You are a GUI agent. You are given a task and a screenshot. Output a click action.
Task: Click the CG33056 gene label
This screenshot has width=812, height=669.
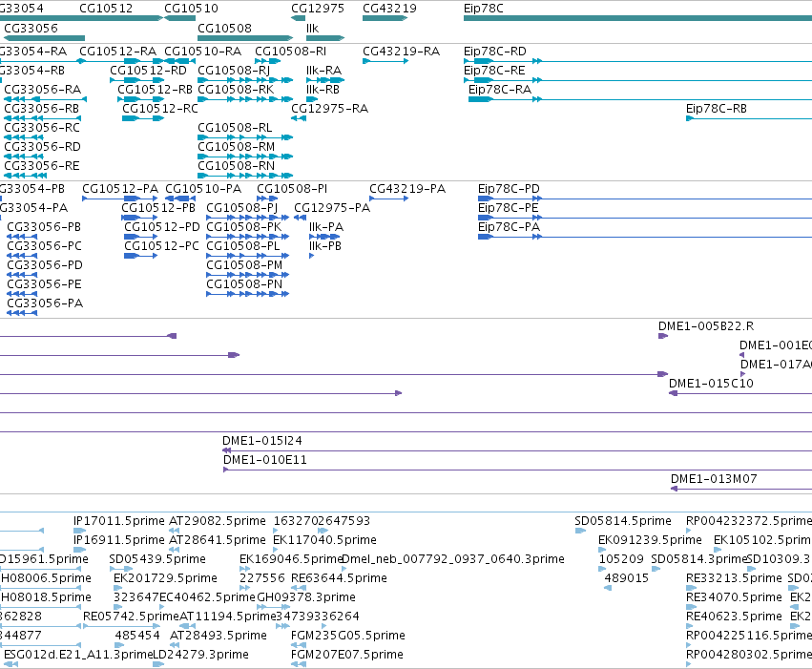31,28
